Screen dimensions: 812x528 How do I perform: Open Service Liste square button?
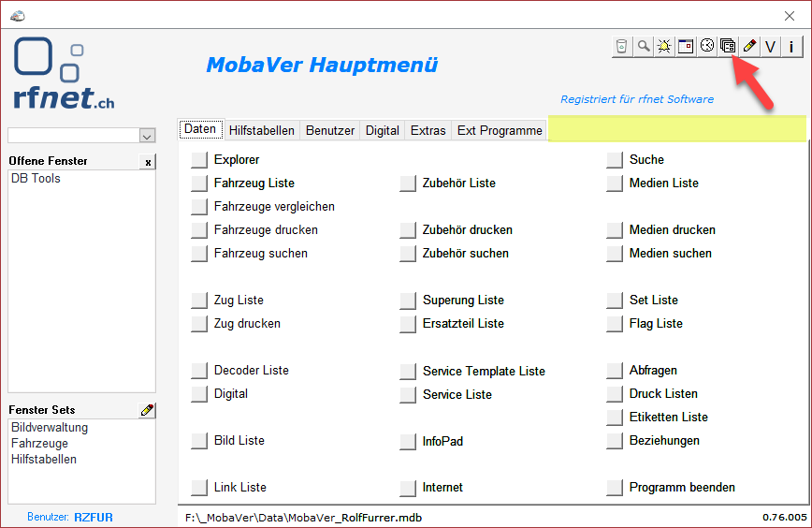click(x=408, y=395)
